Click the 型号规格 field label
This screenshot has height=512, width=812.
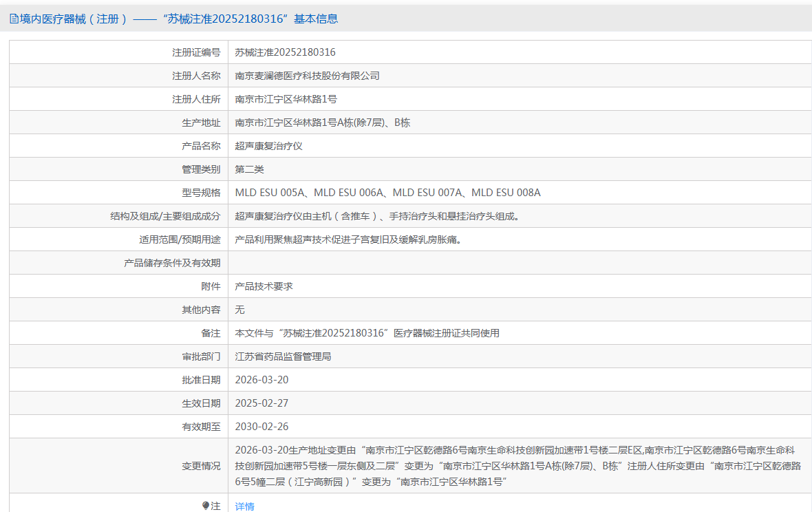[x=201, y=193]
